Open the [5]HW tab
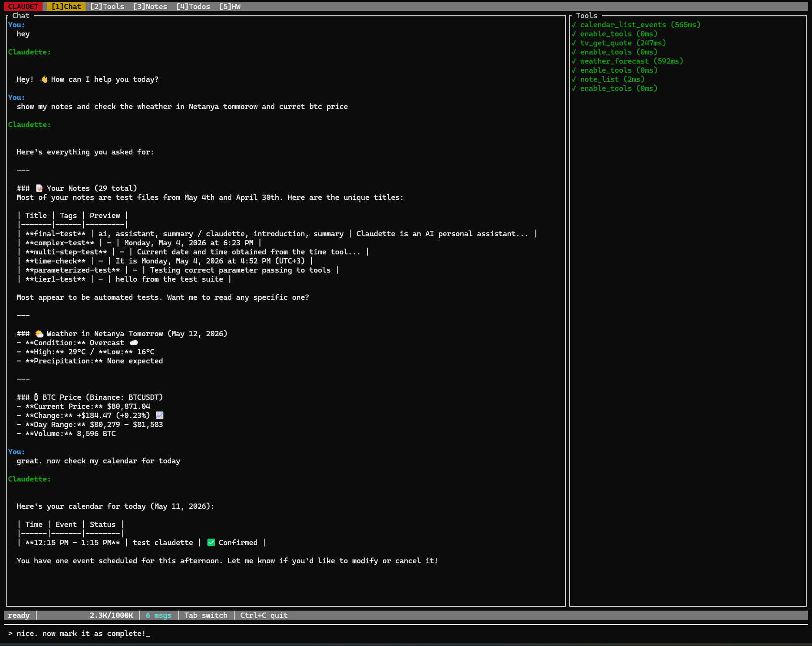The image size is (812, 646). 230,7
